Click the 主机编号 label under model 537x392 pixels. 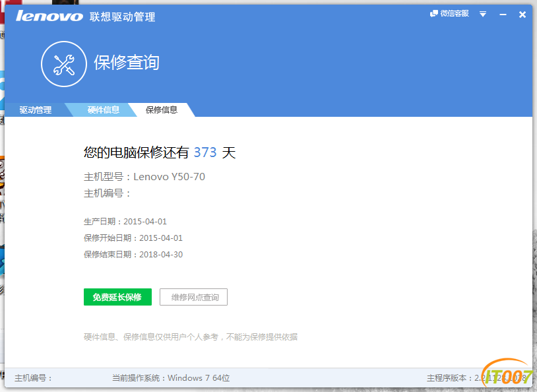tap(107, 193)
